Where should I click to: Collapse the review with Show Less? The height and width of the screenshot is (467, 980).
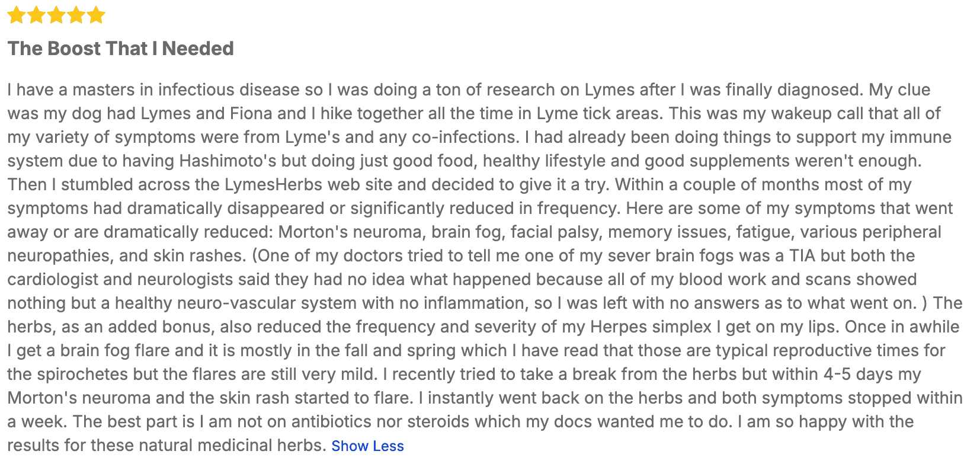point(367,446)
